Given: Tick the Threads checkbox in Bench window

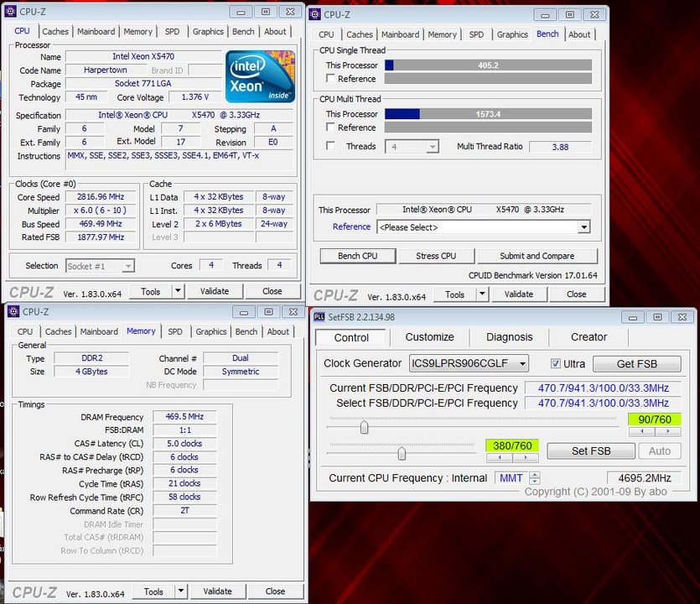Looking at the screenshot, I should [x=331, y=146].
